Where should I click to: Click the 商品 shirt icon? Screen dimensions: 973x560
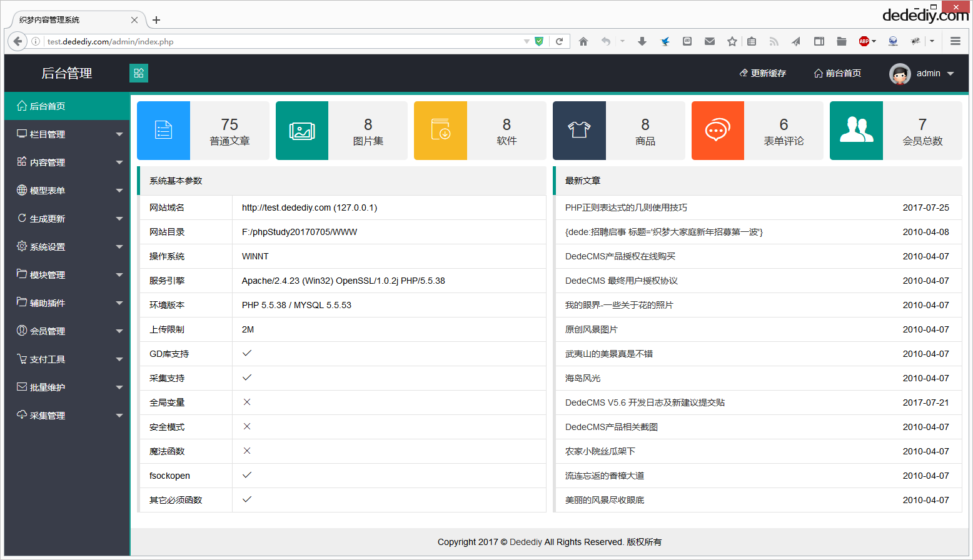tap(578, 130)
